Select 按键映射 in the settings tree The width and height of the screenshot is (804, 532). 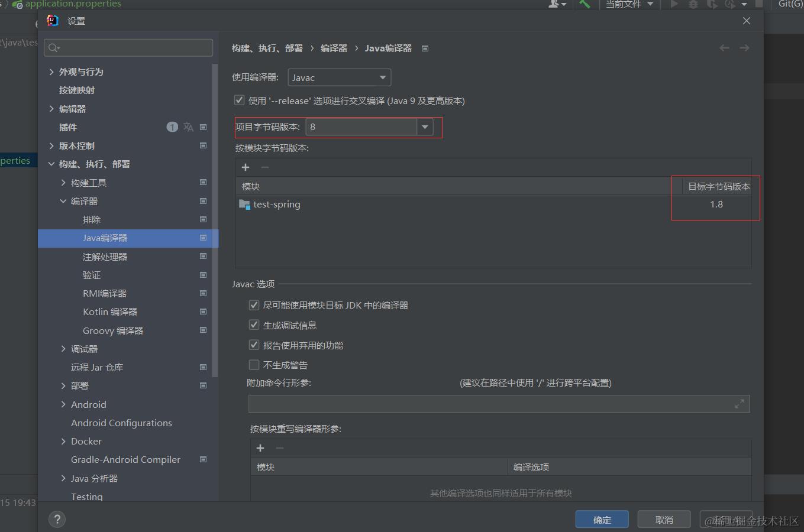tap(77, 90)
